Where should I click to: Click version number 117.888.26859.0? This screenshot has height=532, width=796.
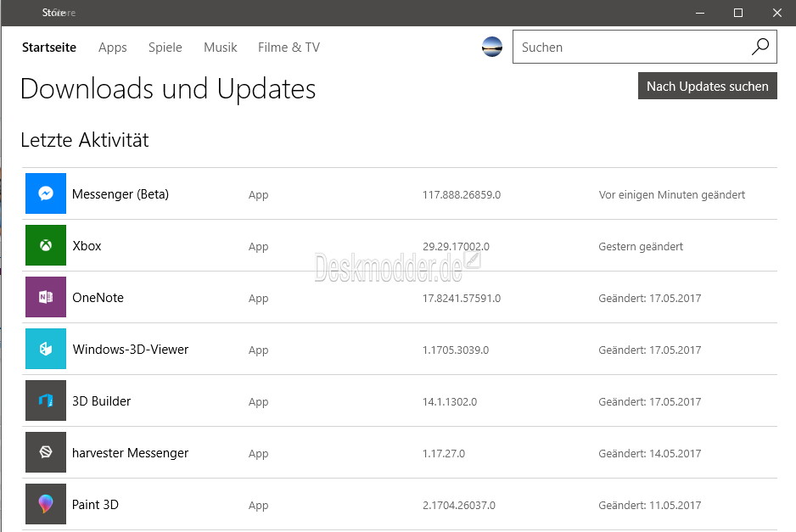click(x=462, y=195)
